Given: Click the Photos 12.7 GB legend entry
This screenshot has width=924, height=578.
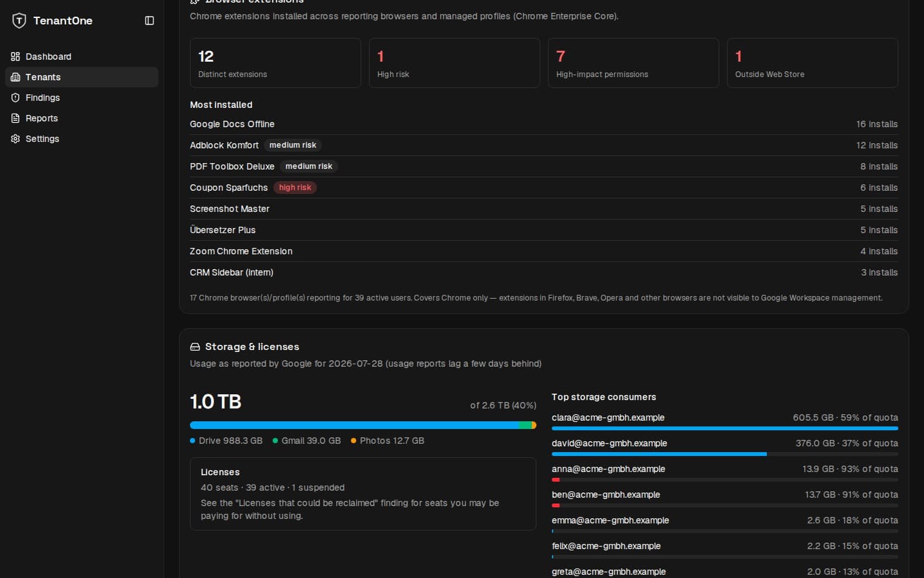Looking at the screenshot, I should [x=388, y=441].
